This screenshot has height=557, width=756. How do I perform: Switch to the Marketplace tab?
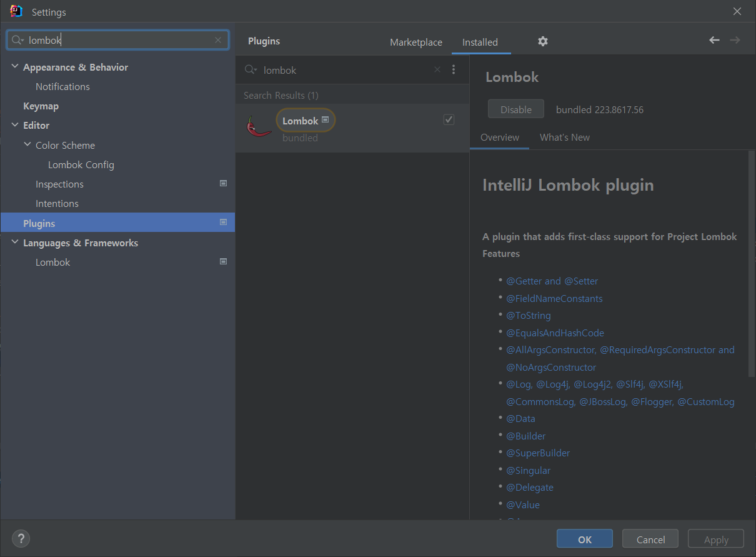(416, 43)
